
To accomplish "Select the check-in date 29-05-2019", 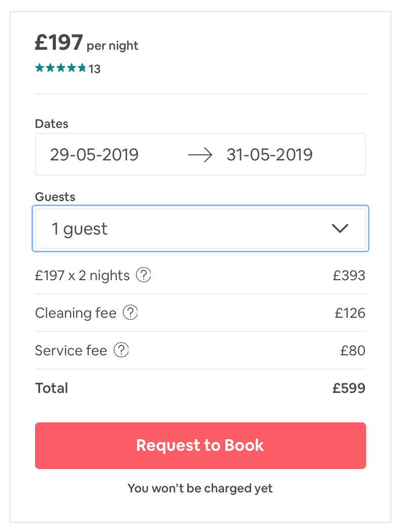I will coord(94,155).
